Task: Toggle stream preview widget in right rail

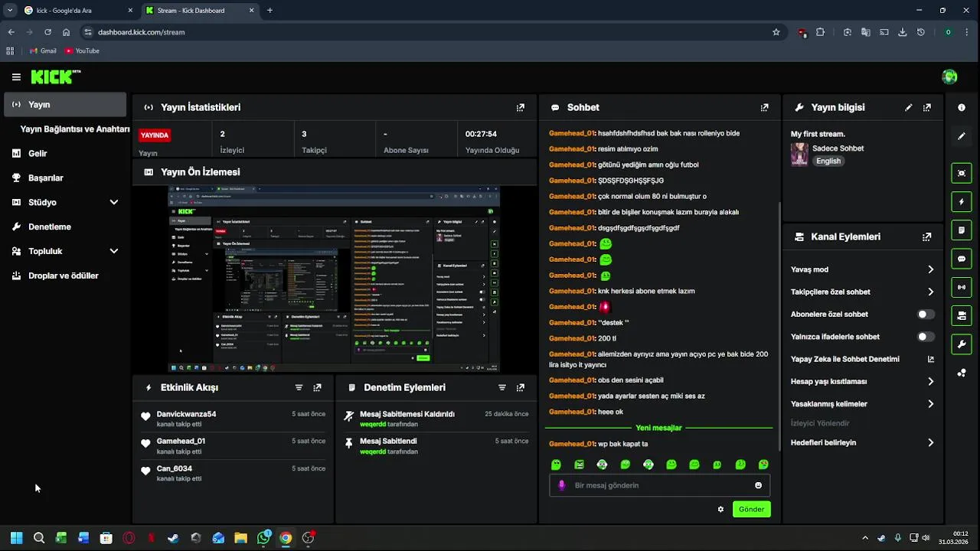Action: coord(962,174)
